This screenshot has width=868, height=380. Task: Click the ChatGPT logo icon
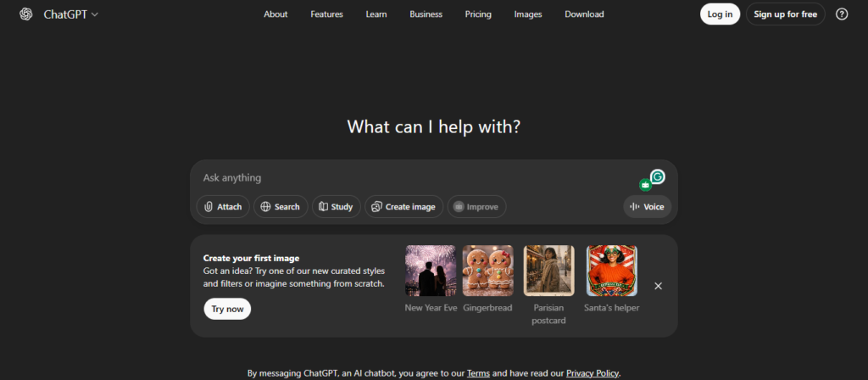25,14
